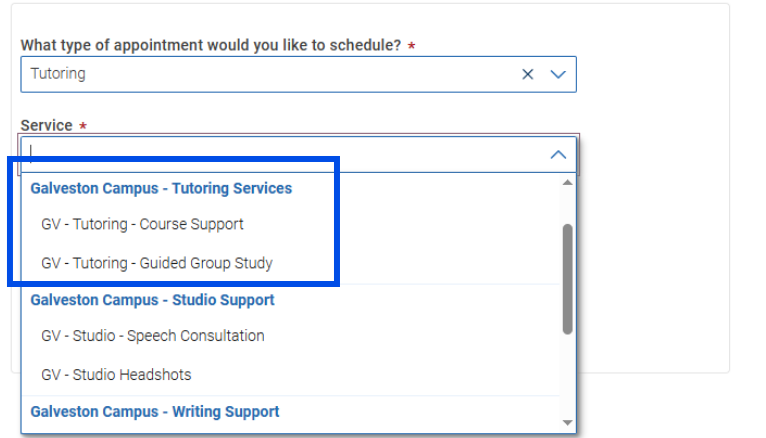Click the dropdown list scrollbar thumb
This screenshot has height=438, width=766.
567,278
